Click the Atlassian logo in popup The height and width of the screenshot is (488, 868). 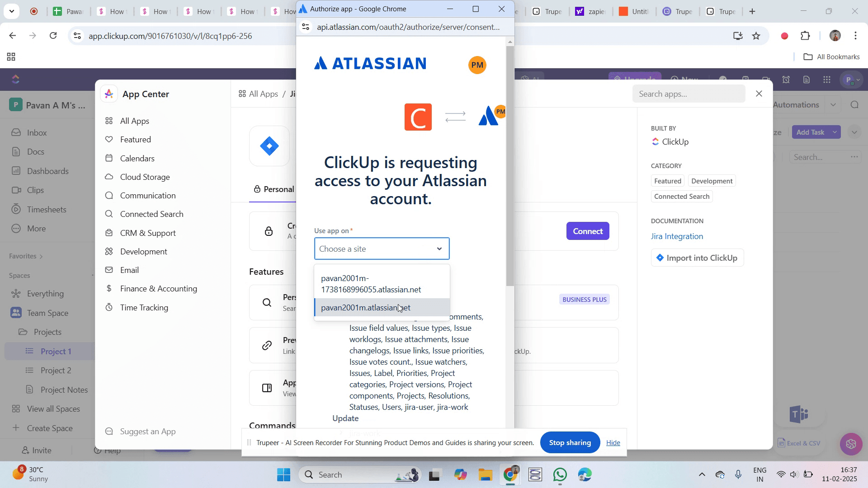click(370, 64)
